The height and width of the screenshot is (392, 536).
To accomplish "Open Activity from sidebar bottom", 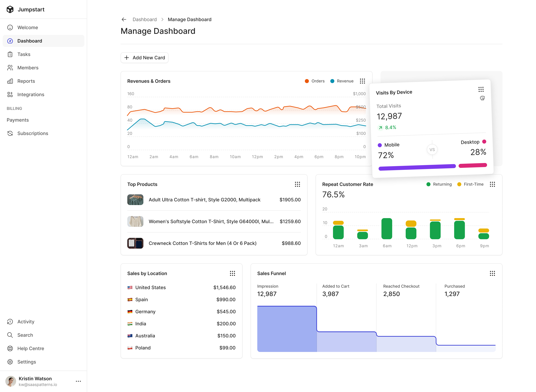I will (x=43, y=321).
